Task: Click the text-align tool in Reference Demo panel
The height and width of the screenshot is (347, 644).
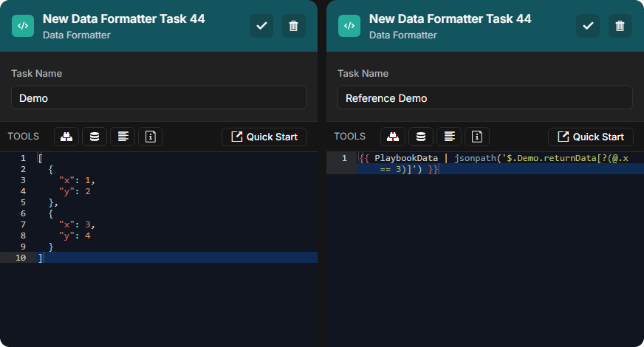Action: pyautogui.click(x=449, y=137)
